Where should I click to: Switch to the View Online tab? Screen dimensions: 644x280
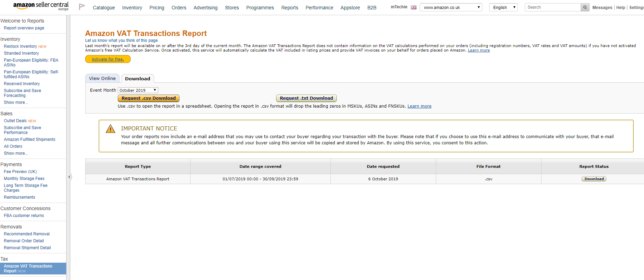(102, 79)
